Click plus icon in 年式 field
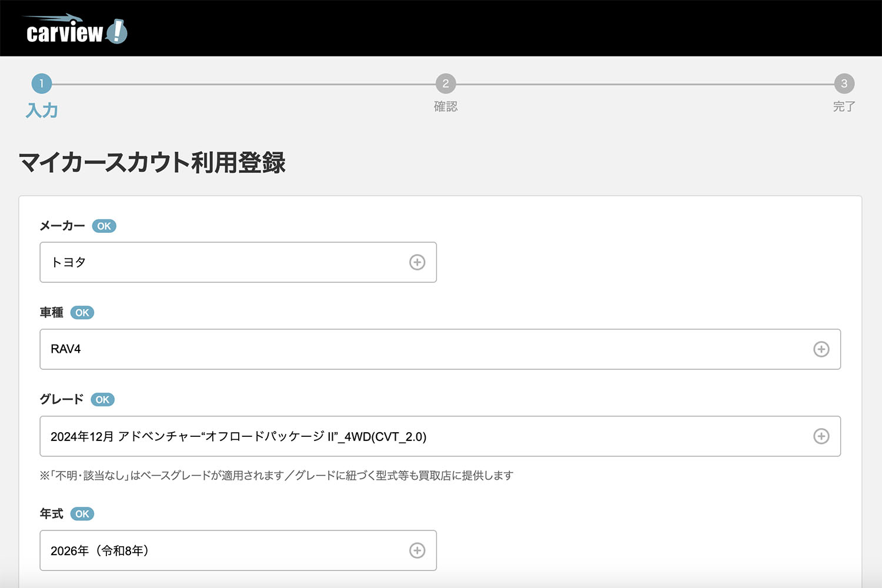The height and width of the screenshot is (588, 882). click(417, 550)
